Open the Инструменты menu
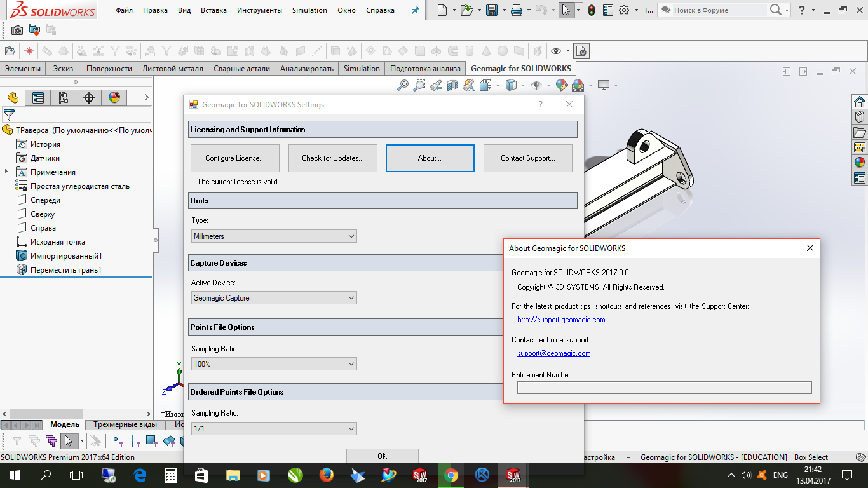Viewport: 868px width, 488px height. pos(259,10)
